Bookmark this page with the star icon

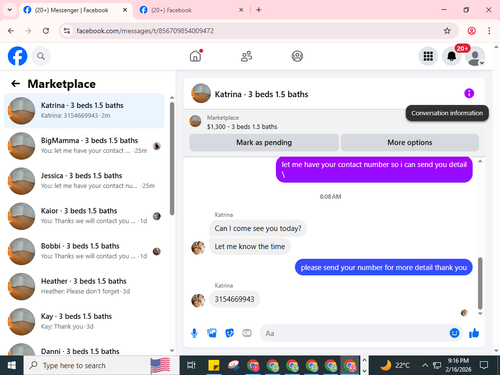click(447, 31)
